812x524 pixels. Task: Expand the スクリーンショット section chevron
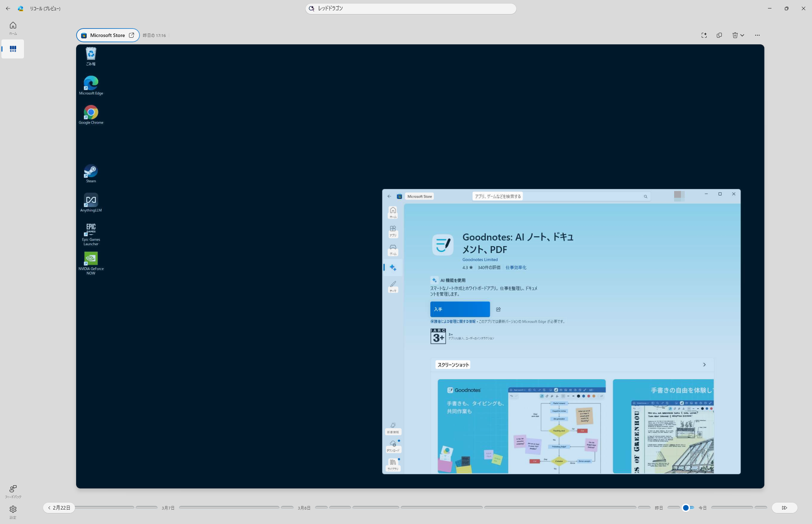click(704, 365)
